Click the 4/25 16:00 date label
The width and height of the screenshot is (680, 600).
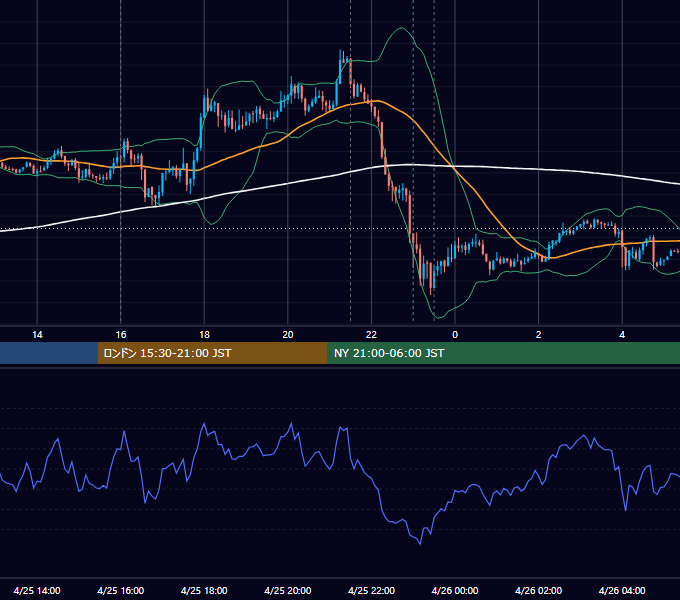pyautogui.click(x=121, y=590)
